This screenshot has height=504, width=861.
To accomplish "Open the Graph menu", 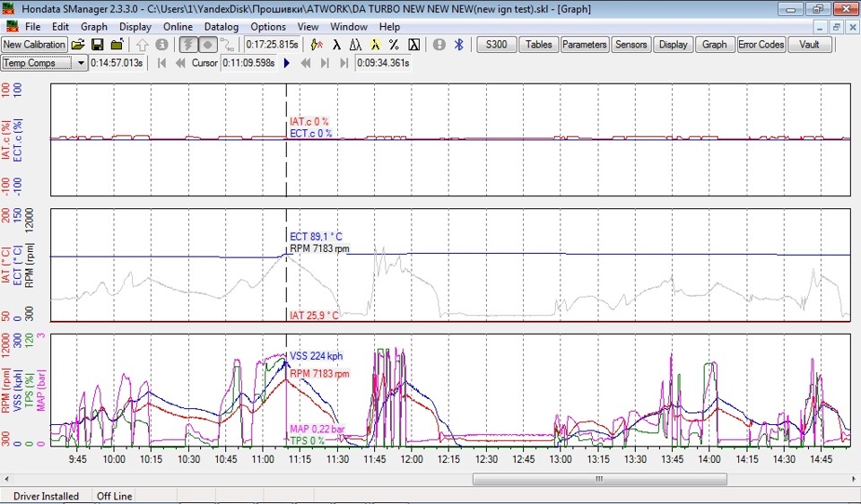I will click(94, 26).
